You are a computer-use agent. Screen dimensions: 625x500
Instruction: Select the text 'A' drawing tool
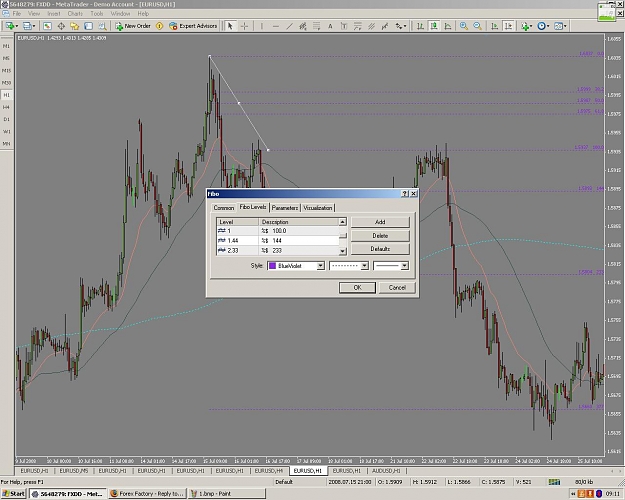pos(330,26)
